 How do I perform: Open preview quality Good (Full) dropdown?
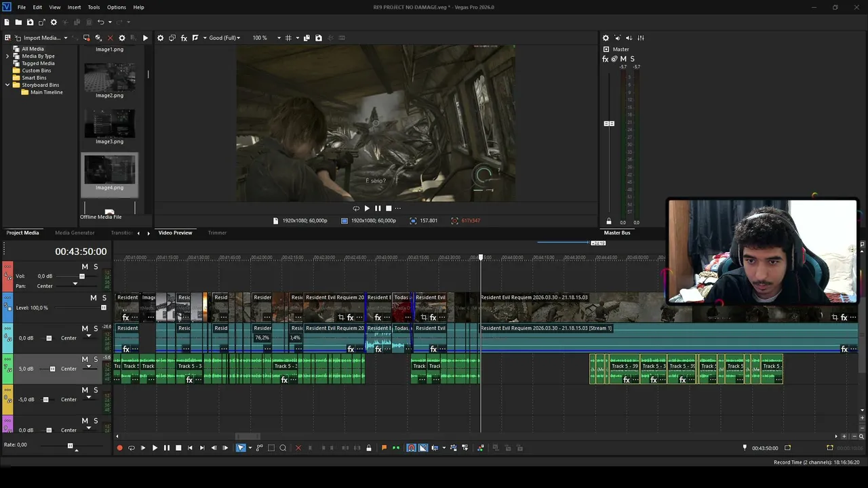coord(225,38)
